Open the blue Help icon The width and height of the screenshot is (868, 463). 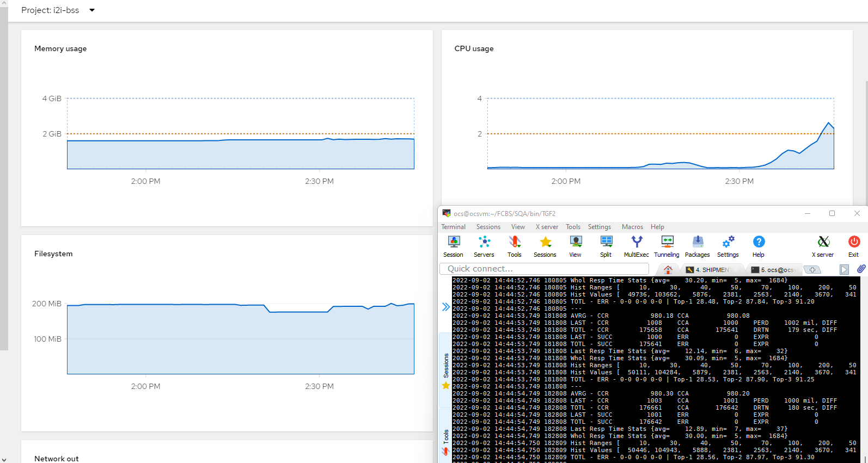click(x=758, y=246)
